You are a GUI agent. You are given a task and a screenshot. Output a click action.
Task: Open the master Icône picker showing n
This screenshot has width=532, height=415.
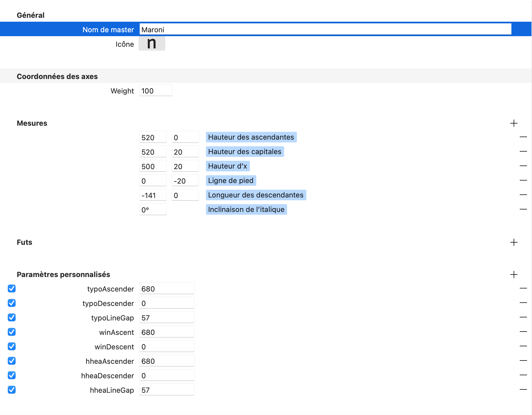(x=152, y=44)
